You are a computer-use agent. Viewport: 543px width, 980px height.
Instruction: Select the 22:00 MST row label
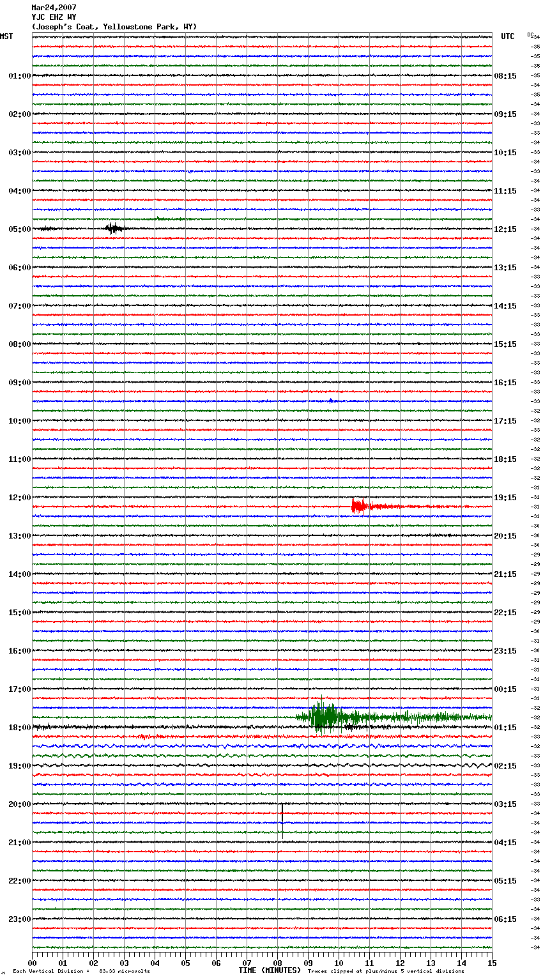[20, 881]
